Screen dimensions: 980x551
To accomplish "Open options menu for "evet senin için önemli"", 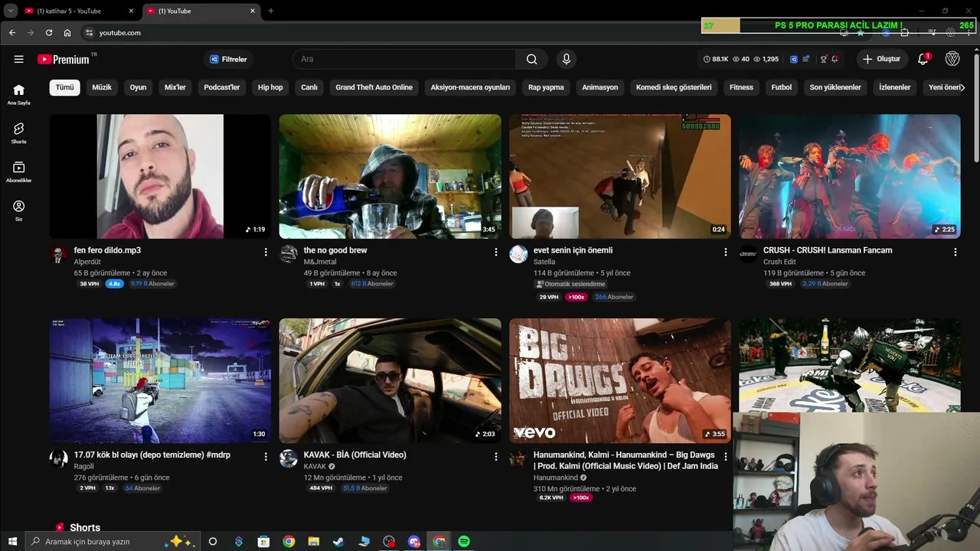I will pyautogui.click(x=726, y=252).
